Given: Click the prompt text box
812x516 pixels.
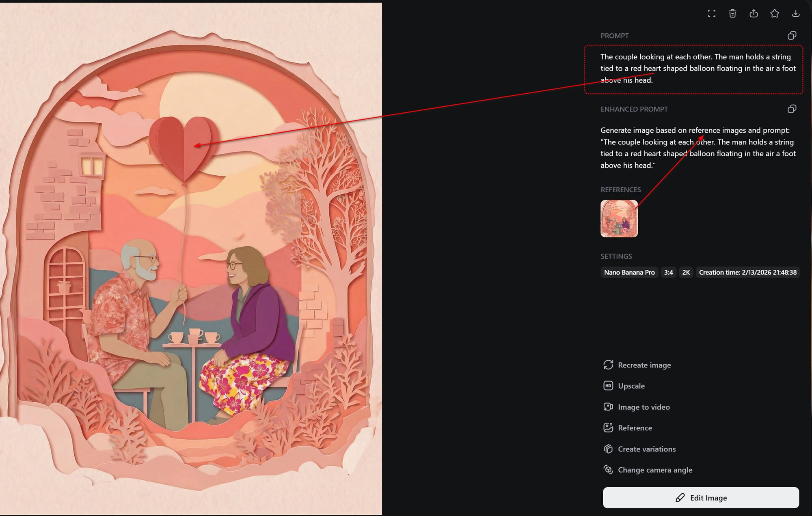Looking at the screenshot, I should click(693, 69).
